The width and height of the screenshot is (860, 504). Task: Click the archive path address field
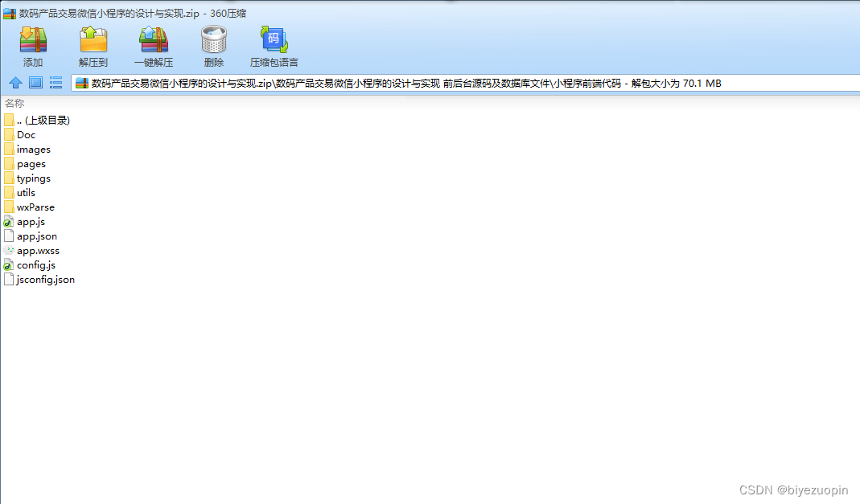coord(465,84)
